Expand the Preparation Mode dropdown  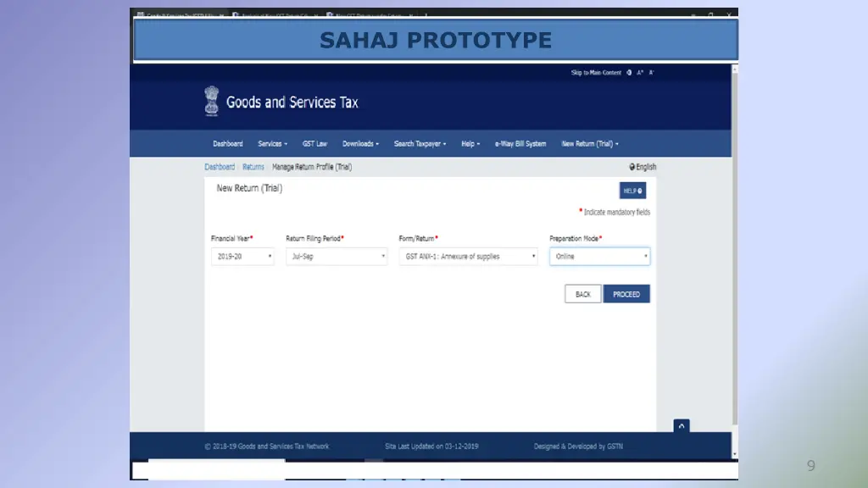pos(599,256)
